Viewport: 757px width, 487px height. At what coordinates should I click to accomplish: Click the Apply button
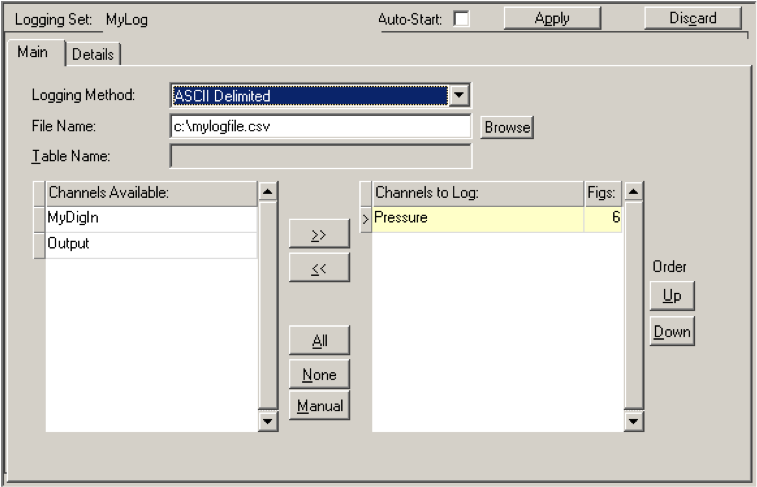point(552,18)
